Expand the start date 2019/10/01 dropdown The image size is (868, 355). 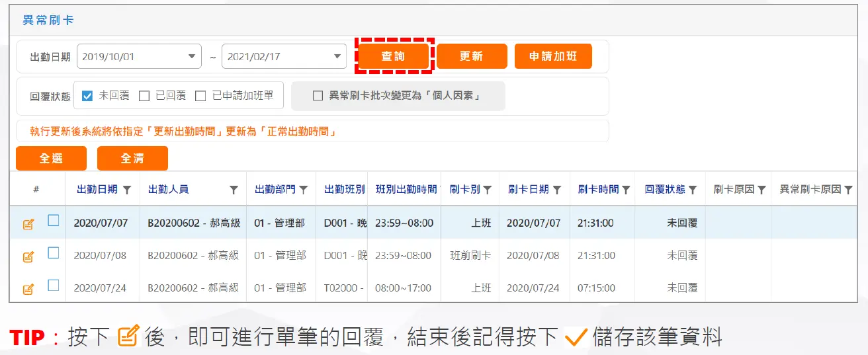192,57
